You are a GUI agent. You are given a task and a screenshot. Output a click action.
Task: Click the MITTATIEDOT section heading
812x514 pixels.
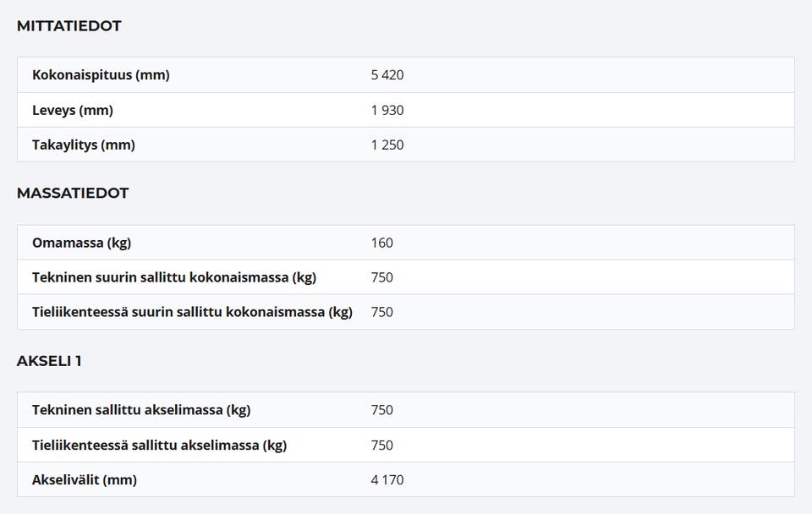(69, 26)
